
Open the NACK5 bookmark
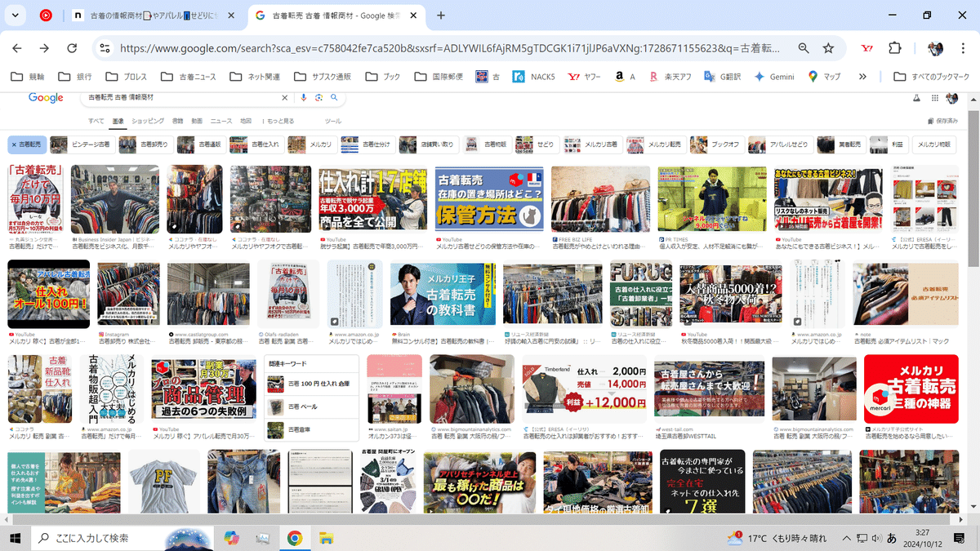[x=533, y=76]
